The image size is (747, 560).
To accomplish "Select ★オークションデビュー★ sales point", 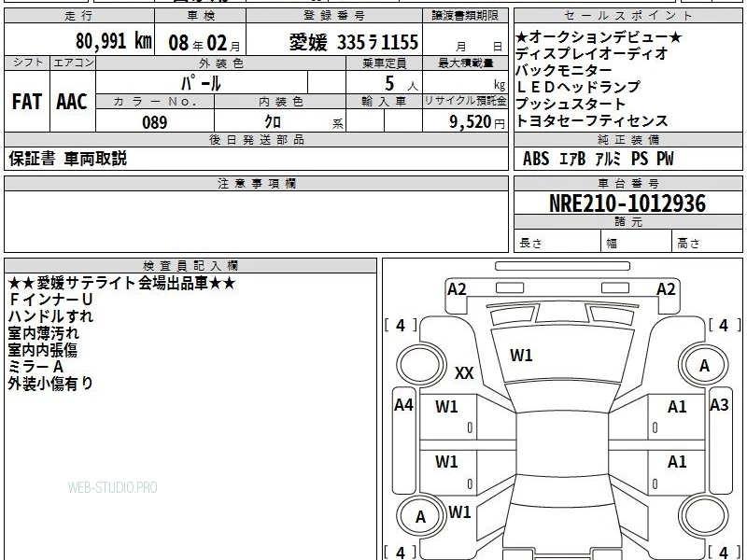I will click(599, 37).
